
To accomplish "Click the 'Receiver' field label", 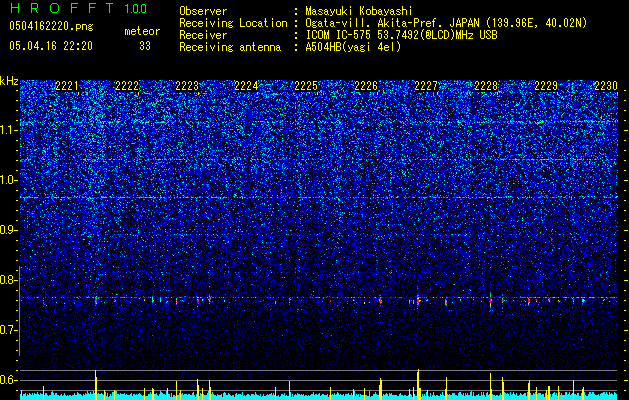I will [203, 35].
